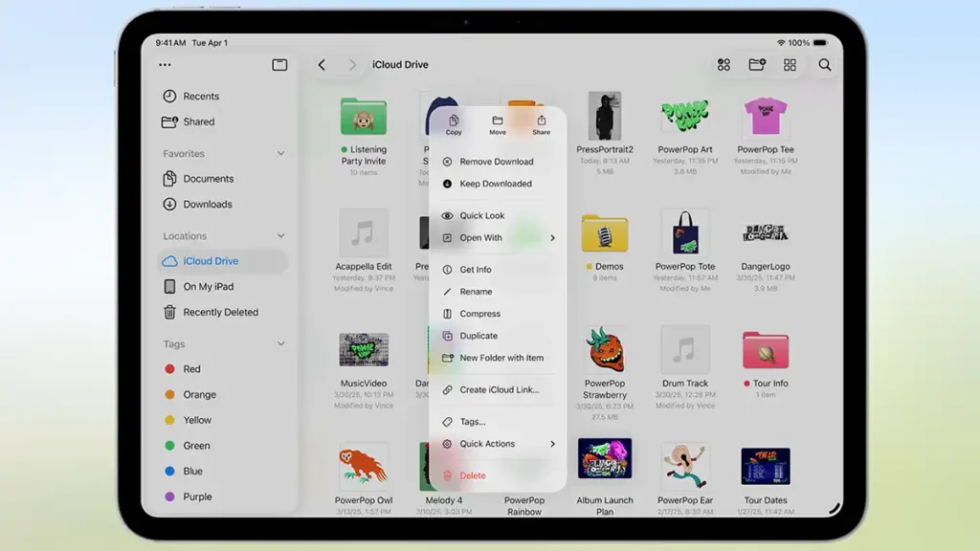Screen dimensions: 980x551
Task: Open the three-dot more options menu
Action: pyautogui.click(x=165, y=65)
